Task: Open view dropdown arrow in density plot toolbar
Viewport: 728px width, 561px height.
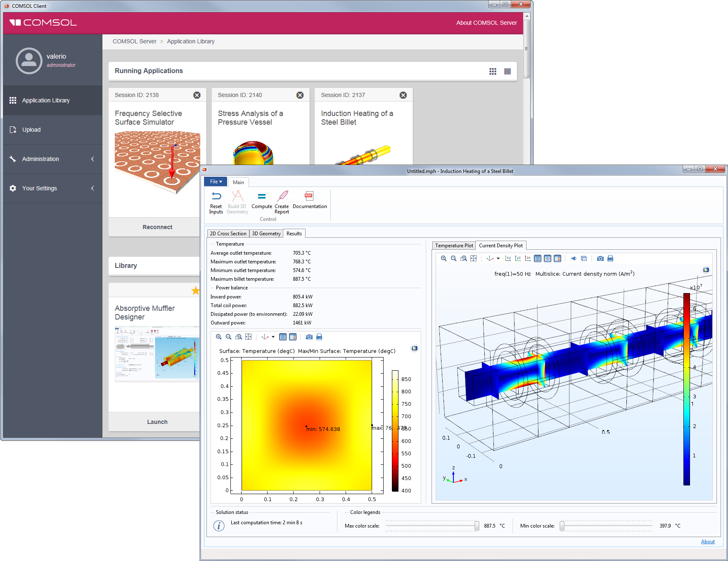Action: point(498,258)
